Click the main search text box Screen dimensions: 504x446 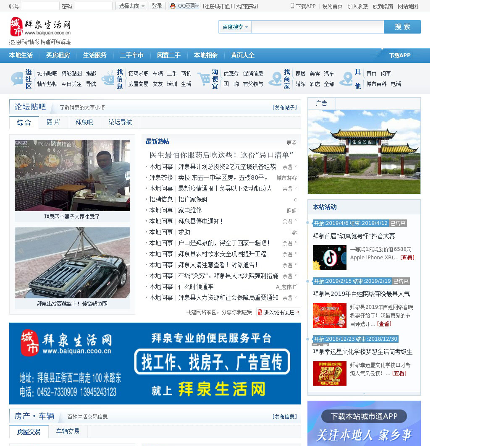coord(318,27)
